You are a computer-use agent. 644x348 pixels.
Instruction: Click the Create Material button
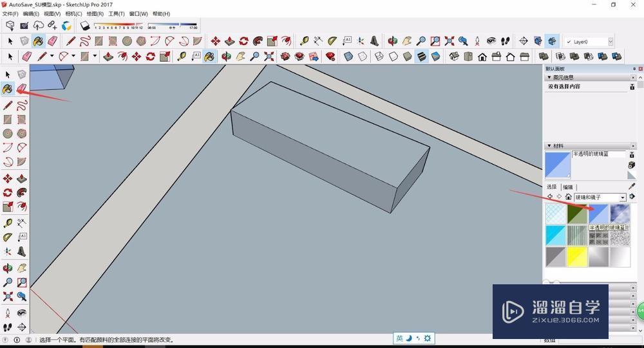(632, 165)
